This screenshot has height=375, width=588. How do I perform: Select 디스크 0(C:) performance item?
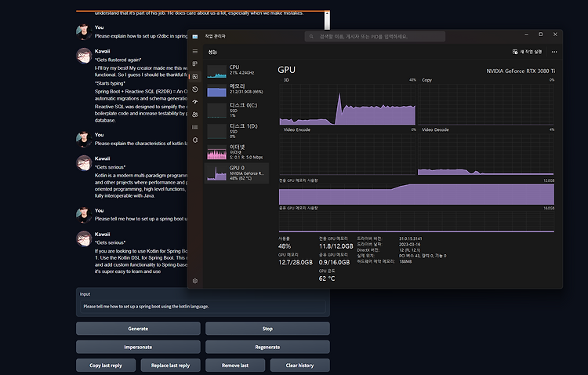tap(237, 110)
